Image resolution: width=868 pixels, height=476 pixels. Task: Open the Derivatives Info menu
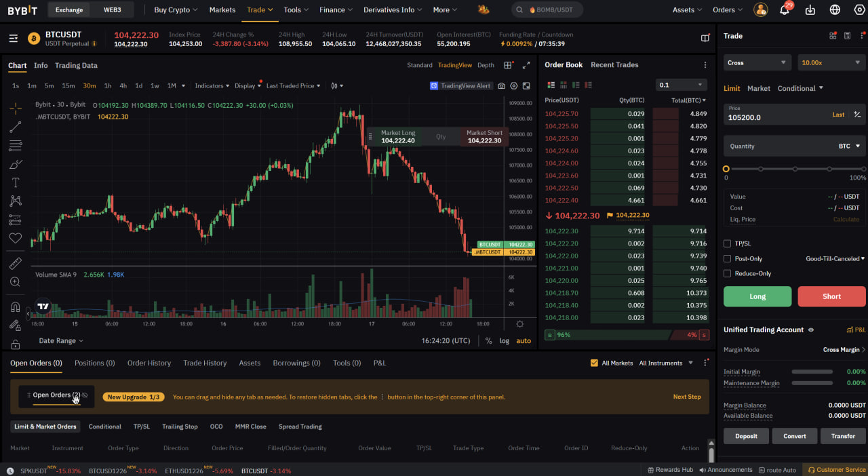393,10
